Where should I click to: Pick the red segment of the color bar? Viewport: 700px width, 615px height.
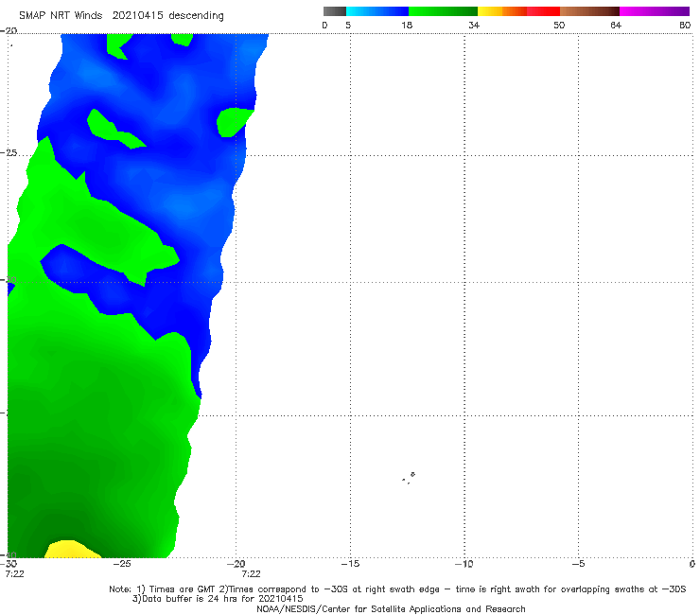pyautogui.click(x=543, y=11)
